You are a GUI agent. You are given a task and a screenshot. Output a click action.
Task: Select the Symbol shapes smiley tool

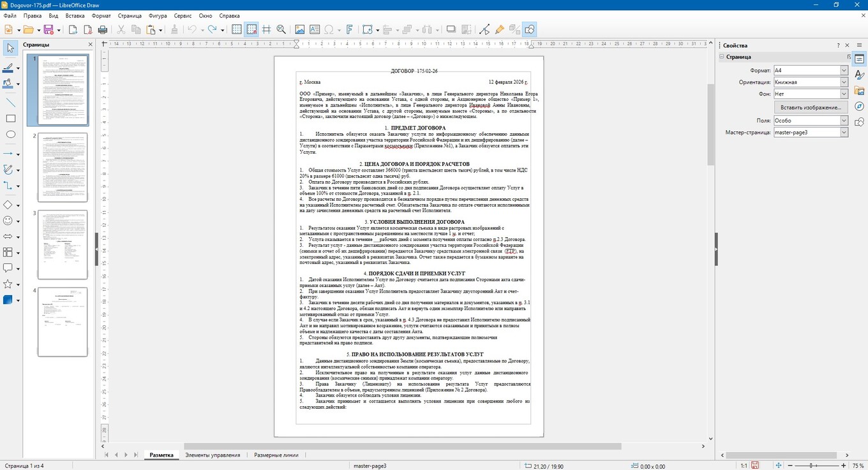pyautogui.click(x=8, y=221)
